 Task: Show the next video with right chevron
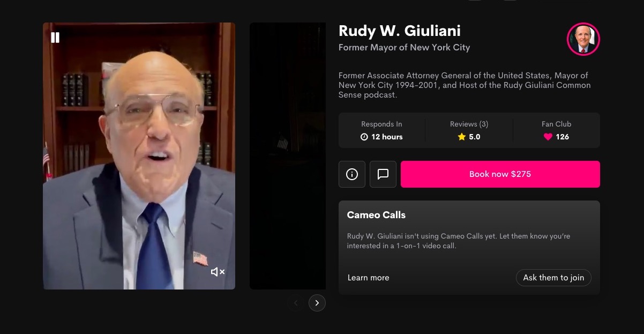tap(317, 303)
